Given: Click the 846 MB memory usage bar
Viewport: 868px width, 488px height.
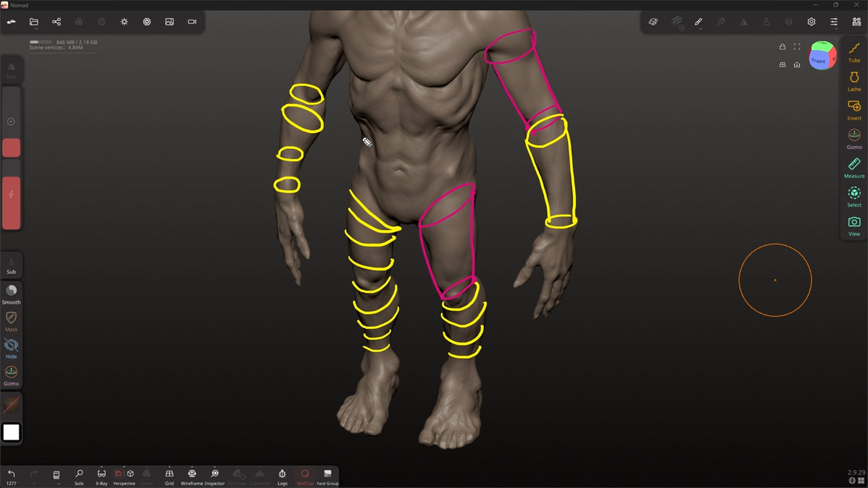Looking at the screenshot, I should (40, 43).
